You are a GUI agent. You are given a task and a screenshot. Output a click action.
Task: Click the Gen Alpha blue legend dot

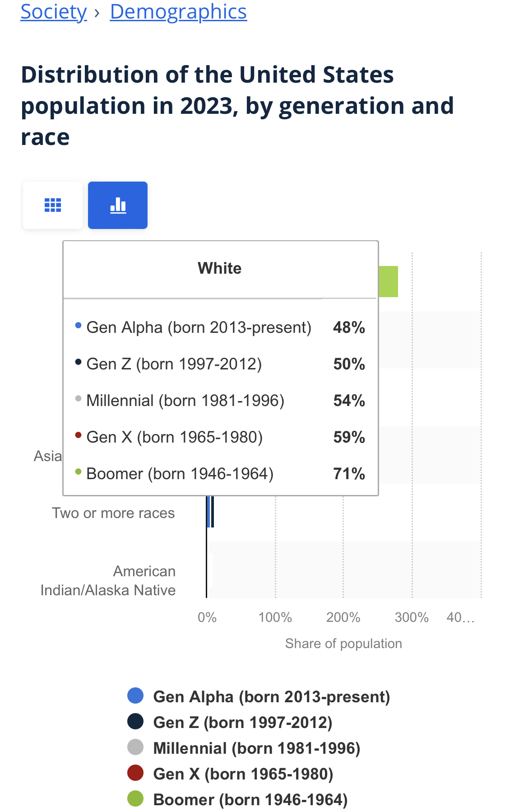pos(135,696)
